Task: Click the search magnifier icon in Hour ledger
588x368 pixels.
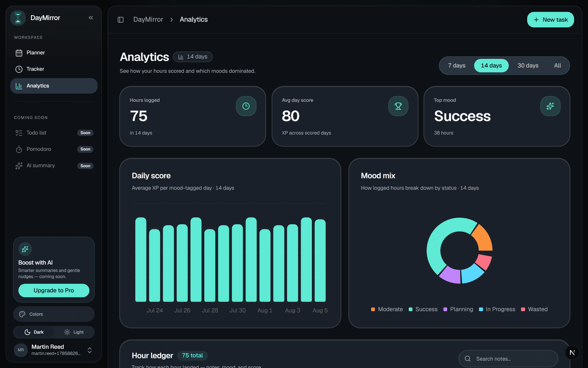Action: [468, 359]
